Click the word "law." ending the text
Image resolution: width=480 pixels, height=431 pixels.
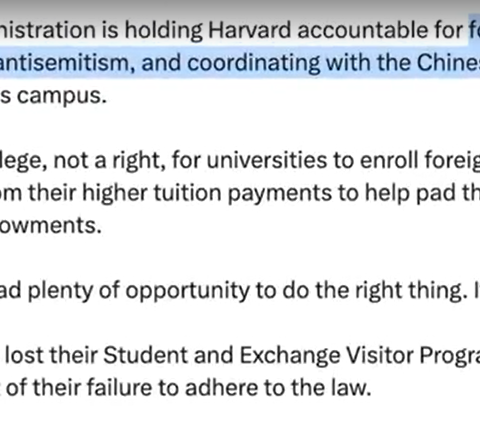click(x=351, y=388)
